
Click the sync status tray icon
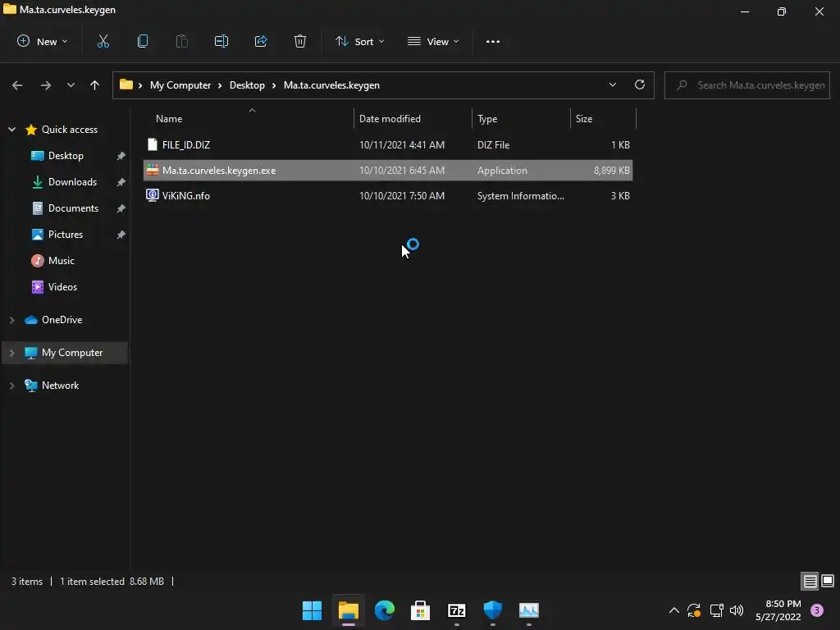[694, 610]
